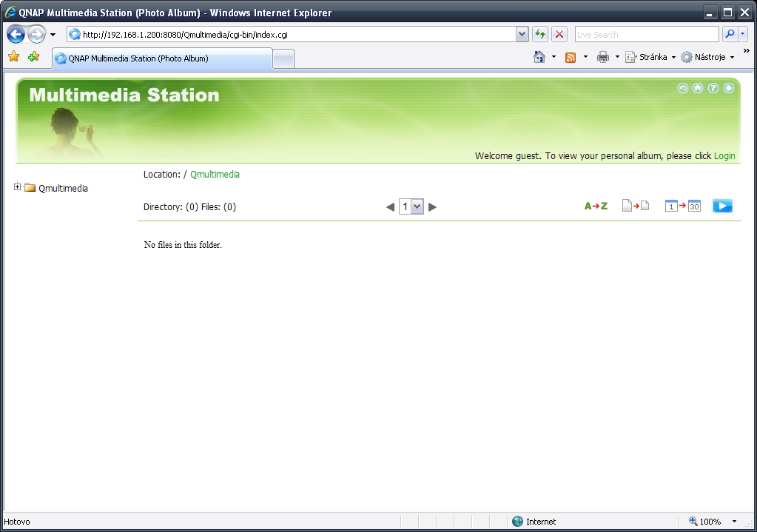
Task: Click the Internet security zone indicator
Action: (x=534, y=522)
